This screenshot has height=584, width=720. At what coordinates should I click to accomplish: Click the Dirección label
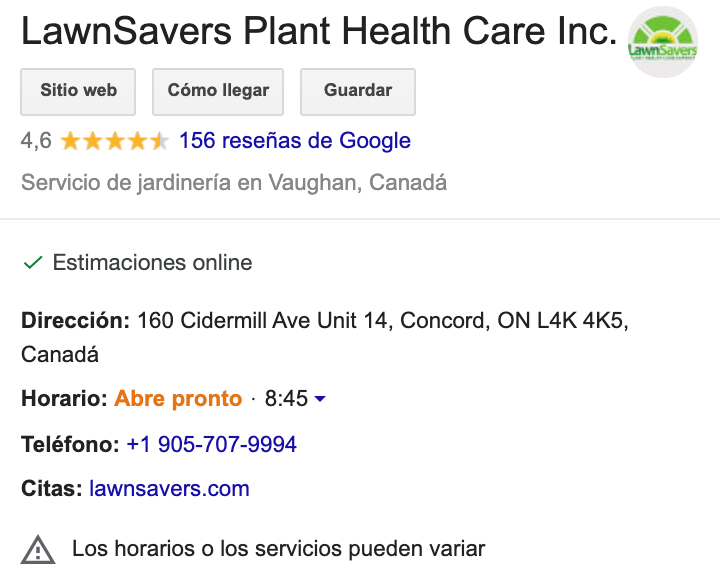point(75,321)
